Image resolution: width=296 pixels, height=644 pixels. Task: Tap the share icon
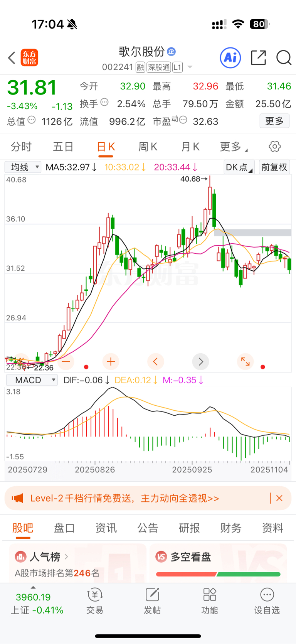(258, 58)
